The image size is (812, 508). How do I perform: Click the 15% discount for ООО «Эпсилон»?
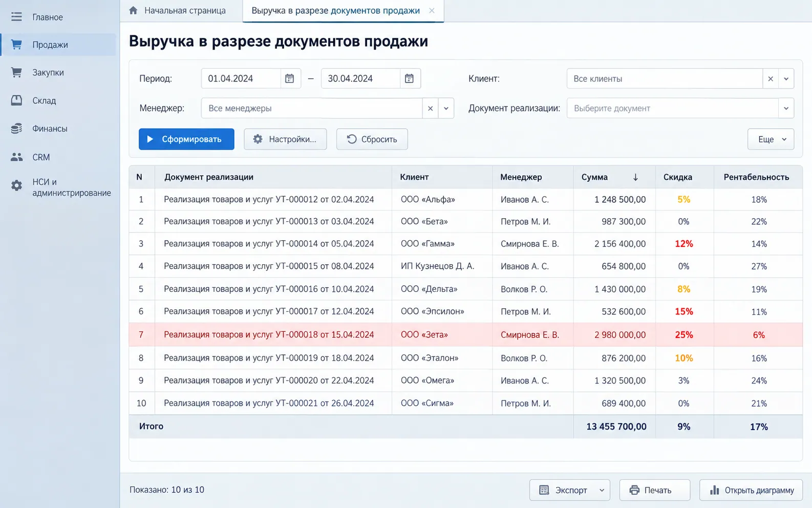684,311
